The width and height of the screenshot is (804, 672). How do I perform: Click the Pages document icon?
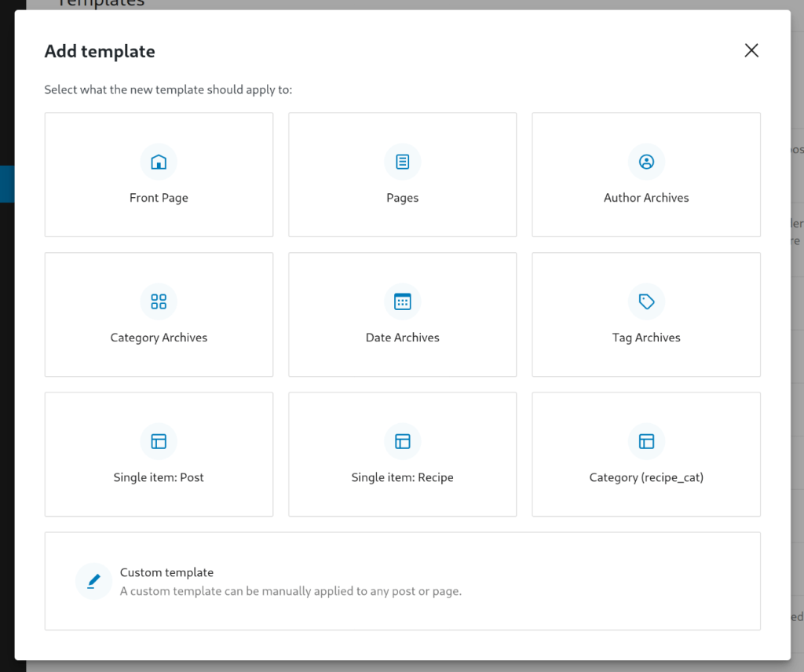tap(403, 163)
